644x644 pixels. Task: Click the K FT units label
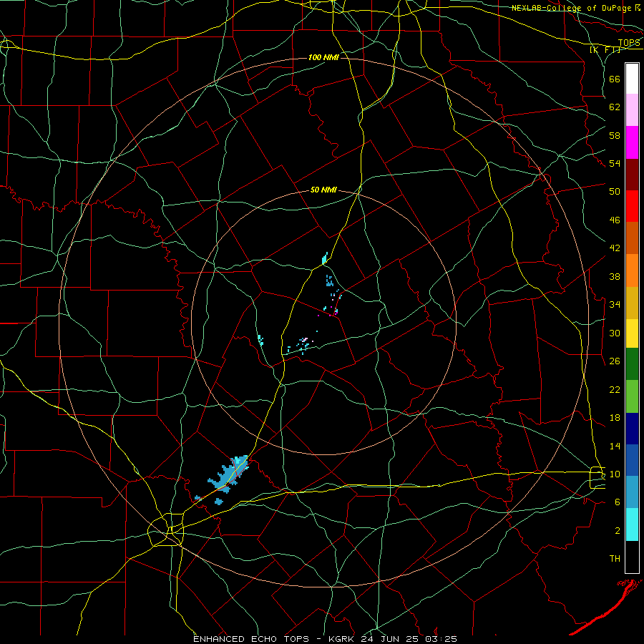coord(605,50)
